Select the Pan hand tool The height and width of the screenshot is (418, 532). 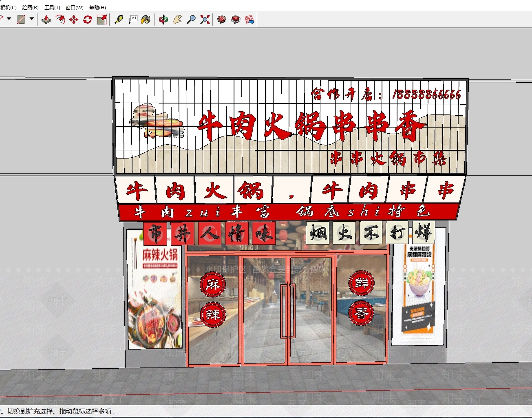pyautogui.click(x=177, y=20)
